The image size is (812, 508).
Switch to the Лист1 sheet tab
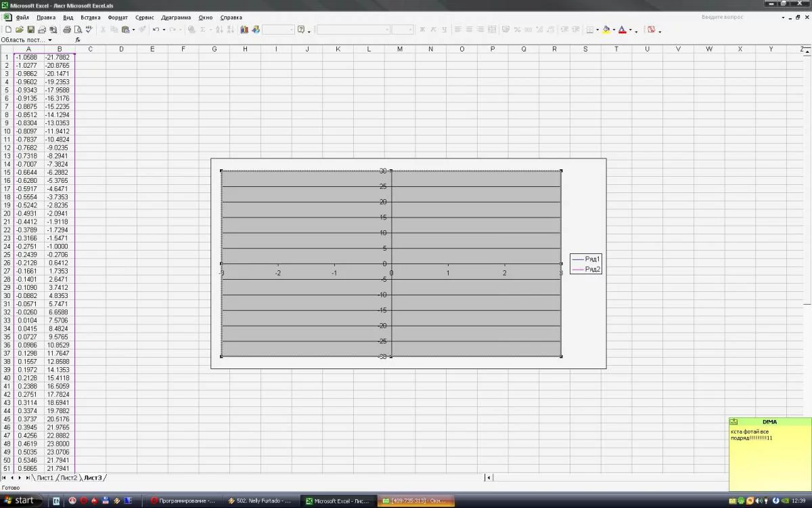[x=45, y=478]
